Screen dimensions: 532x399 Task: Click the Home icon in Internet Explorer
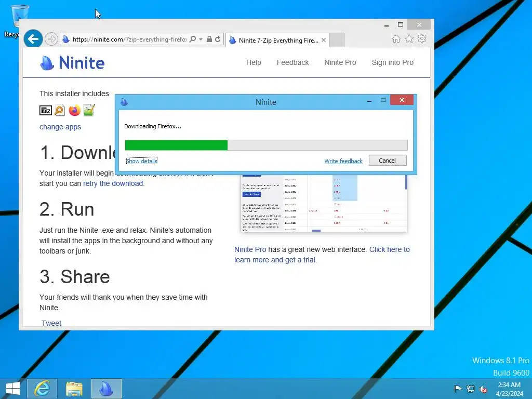click(396, 38)
